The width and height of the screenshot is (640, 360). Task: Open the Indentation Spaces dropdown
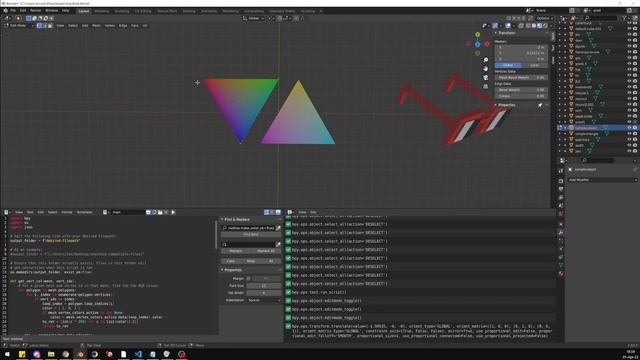pos(264,300)
